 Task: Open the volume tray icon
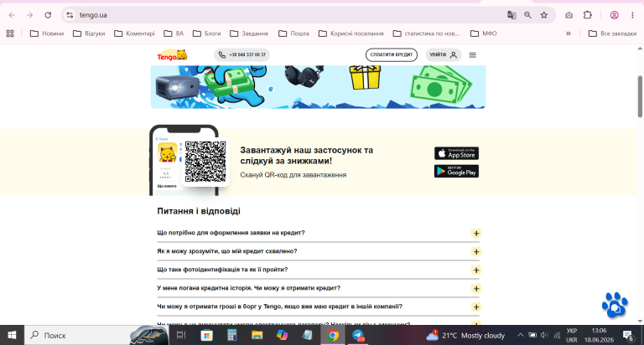click(x=544, y=335)
